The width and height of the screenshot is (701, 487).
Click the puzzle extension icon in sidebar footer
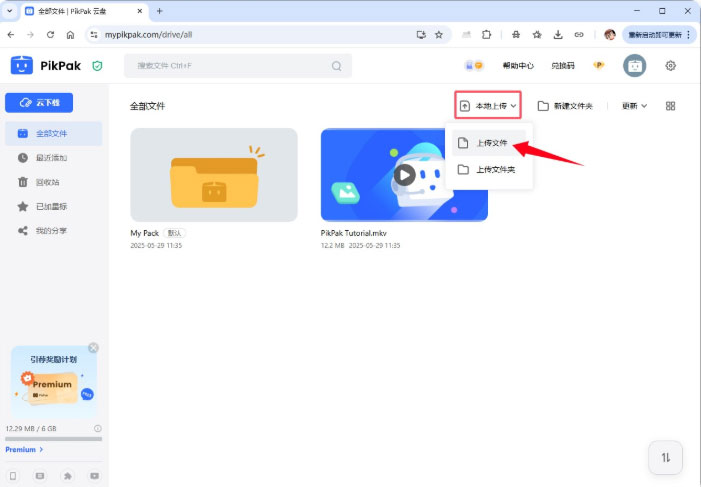(68, 476)
